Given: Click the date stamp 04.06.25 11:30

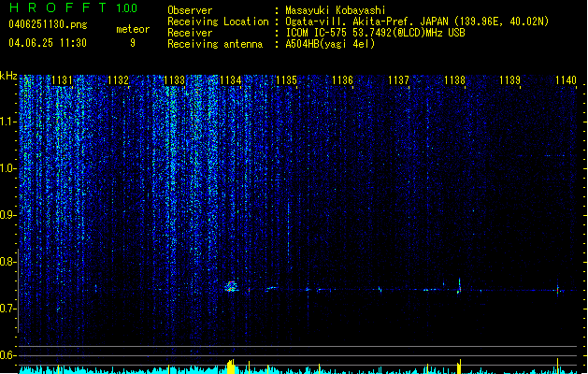Looking at the screenshot, I should coord(48,43).
